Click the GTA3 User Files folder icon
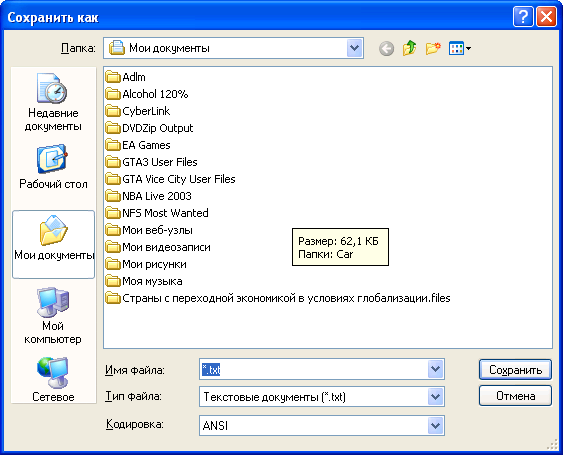Screen dimensions: 563x455 (113, 162)
